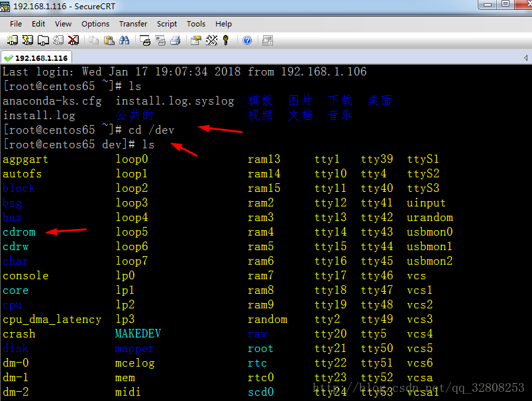Click the vcs6 device entry
Viewport: 532px width, 401px height.
(419, 363)
